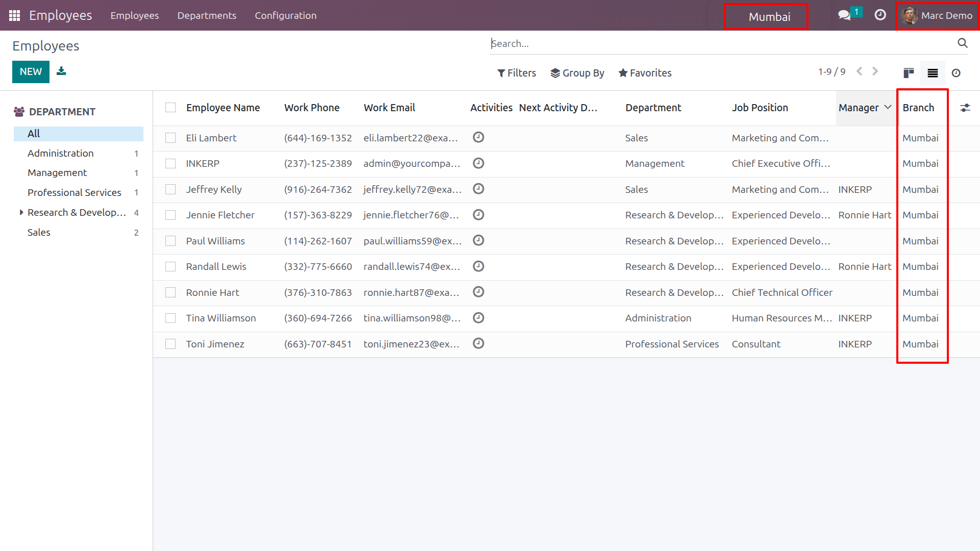Image resolution: width=980 pixels, height=551 pixels.
Task: Click the 1-9 / 9 pager counter
Action: [831, 72]
